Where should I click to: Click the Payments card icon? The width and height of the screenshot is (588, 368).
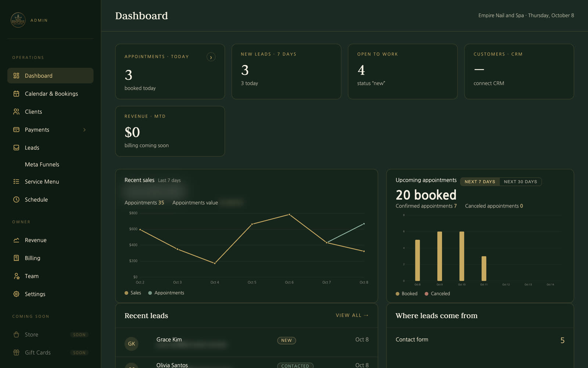tap(16, 130)
